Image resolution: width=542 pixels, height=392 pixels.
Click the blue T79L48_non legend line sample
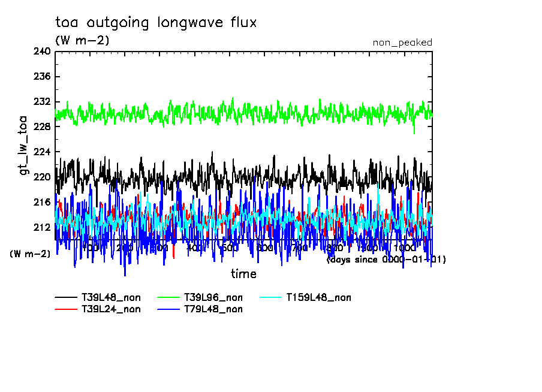(168, 309)
